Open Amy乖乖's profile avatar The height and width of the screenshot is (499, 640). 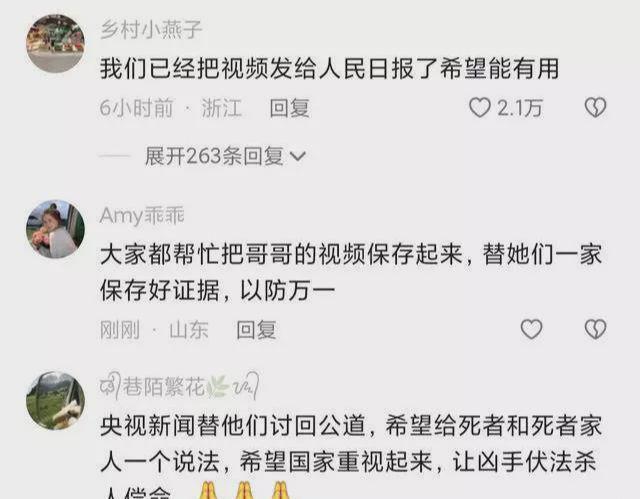coord(56,229)
